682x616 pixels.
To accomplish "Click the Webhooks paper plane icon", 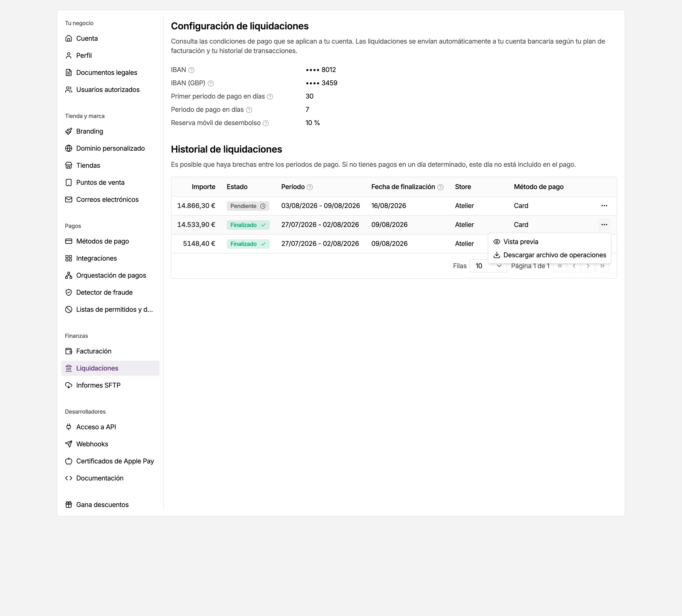I will tap(69, 444).
